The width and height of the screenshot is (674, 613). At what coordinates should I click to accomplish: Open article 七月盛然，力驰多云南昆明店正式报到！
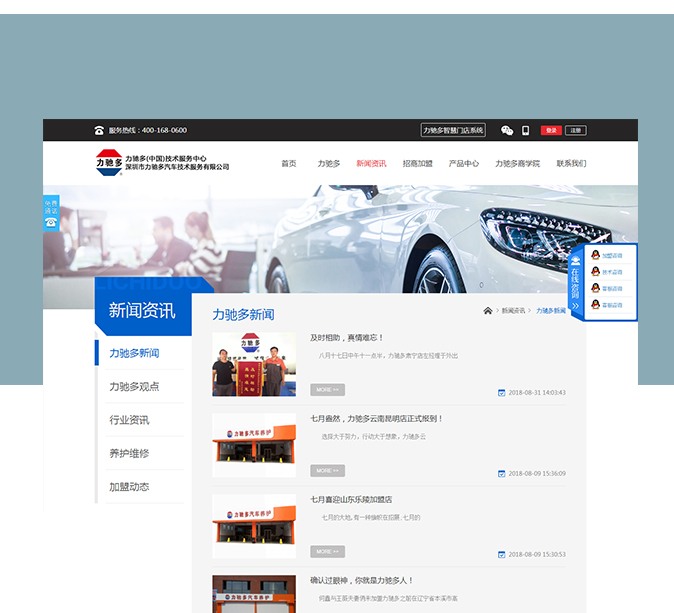[x=377, y=419]
